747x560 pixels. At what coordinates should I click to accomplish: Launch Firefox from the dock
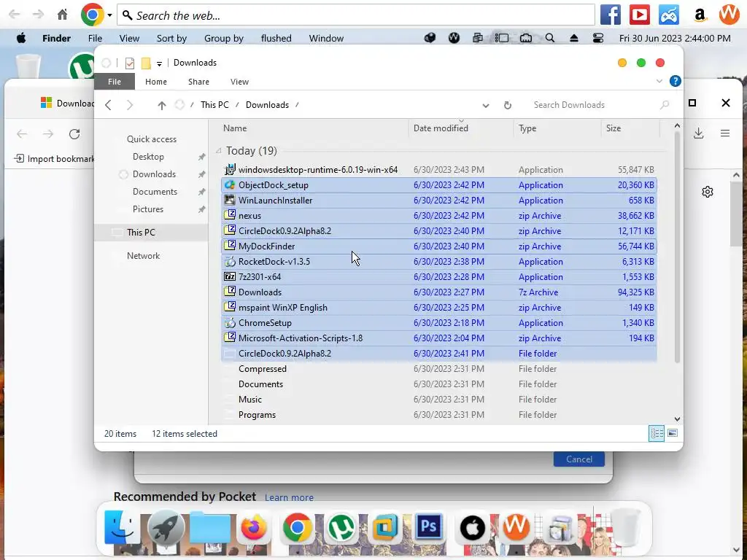pyautogui.click(x=253, y=528)
